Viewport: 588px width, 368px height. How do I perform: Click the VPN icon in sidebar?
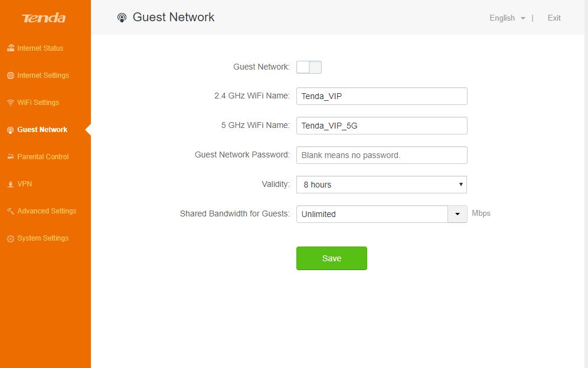(11, 184)
